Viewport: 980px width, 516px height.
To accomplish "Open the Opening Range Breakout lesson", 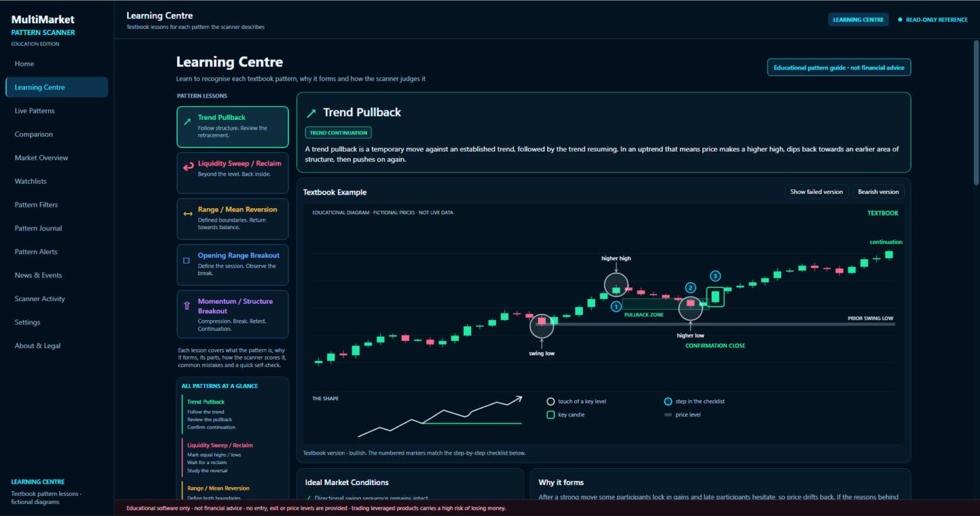I will [233, 265].
